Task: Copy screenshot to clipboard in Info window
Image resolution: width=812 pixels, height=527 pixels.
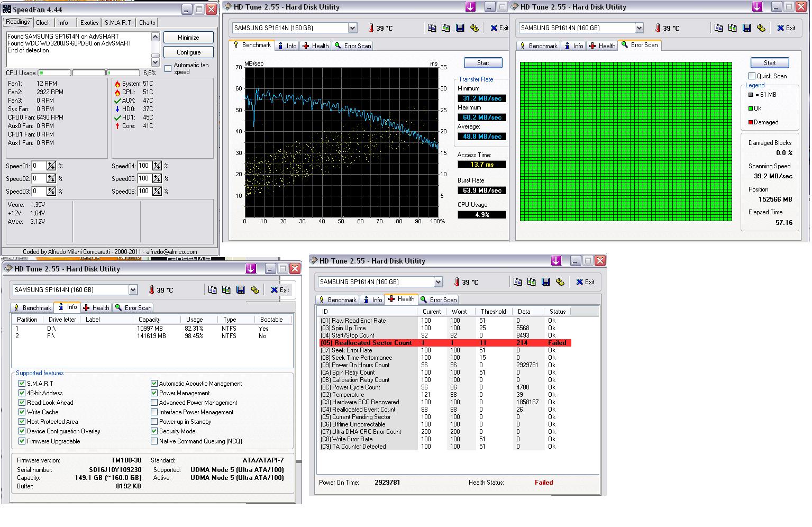Action: click(226, 290)
